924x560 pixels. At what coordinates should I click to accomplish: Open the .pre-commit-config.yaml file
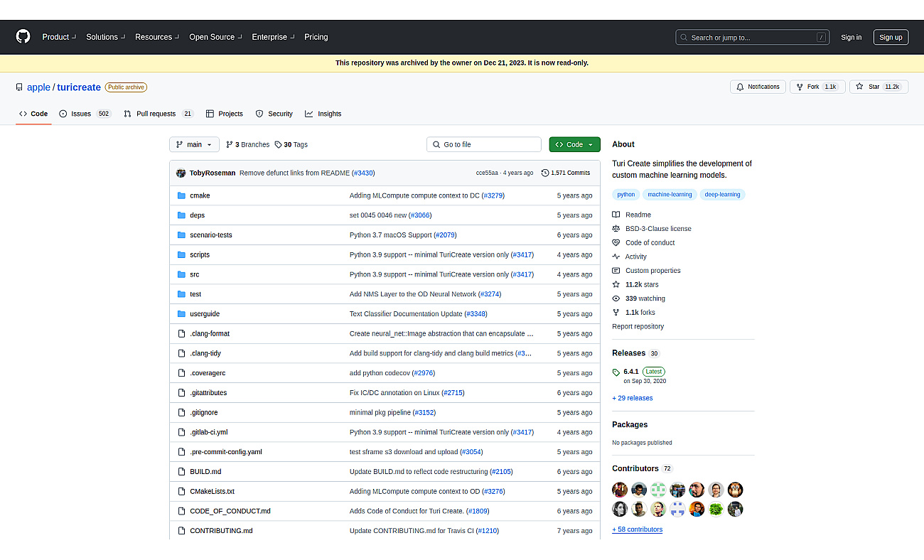[226, 452]
